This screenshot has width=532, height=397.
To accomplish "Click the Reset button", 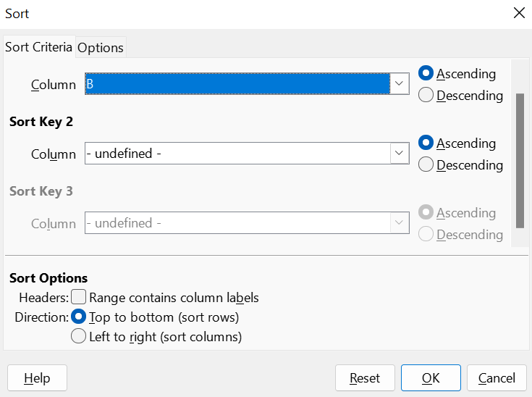I will (x=365, y=378).
